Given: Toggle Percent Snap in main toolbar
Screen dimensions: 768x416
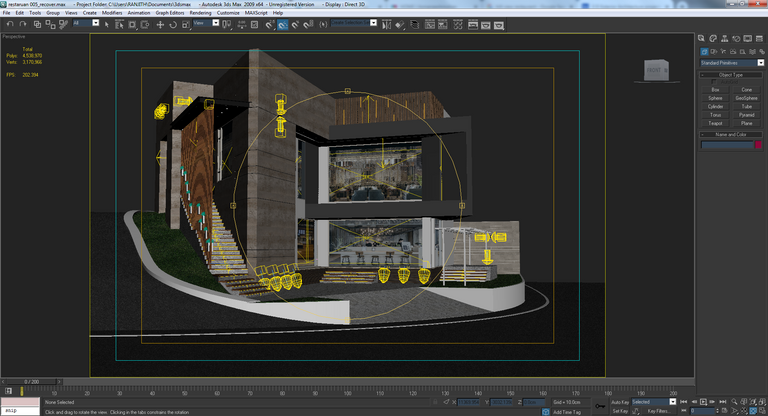Looking at the screenshot, I should coord(295,24).
